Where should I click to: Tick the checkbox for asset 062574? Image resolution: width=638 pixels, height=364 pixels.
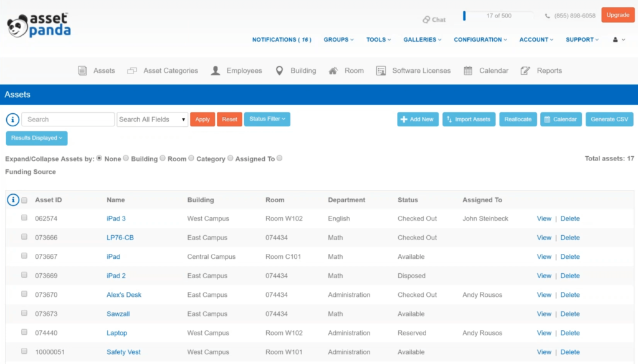pos(24,218)
